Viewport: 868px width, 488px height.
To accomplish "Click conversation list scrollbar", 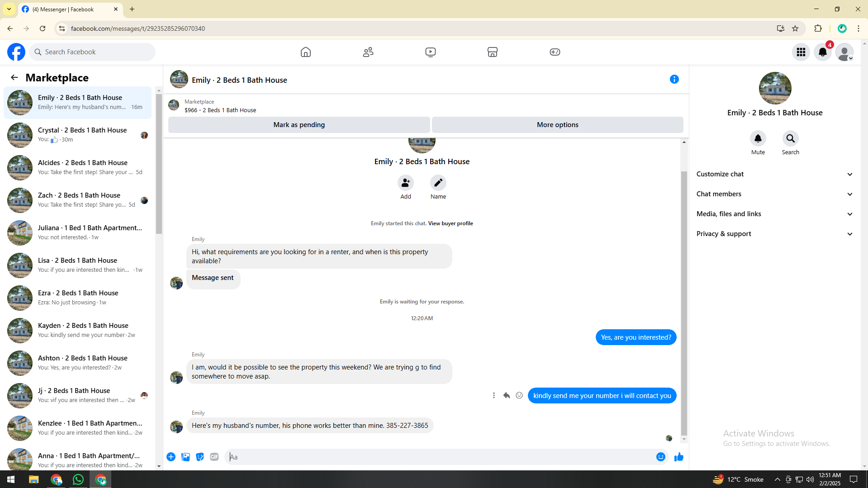I will point(159,164).
